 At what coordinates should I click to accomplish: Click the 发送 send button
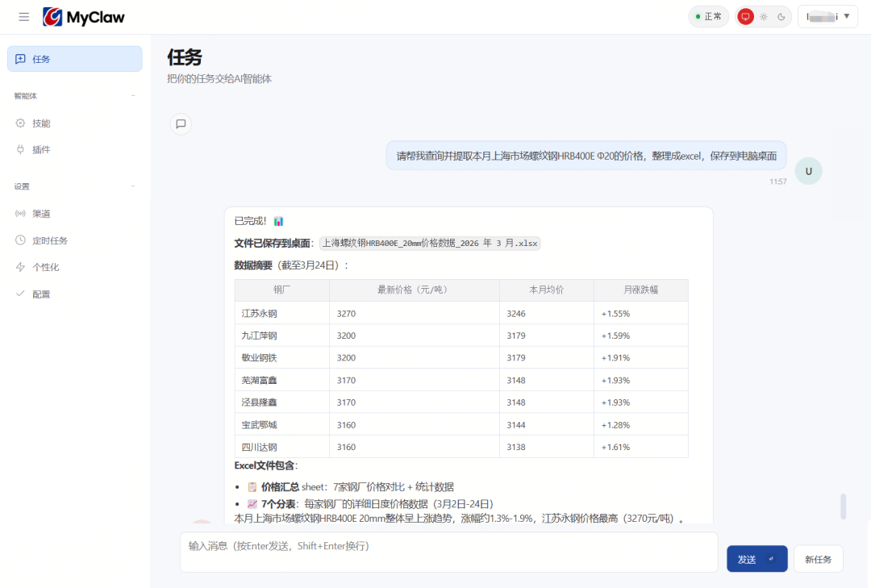(757, 559)
